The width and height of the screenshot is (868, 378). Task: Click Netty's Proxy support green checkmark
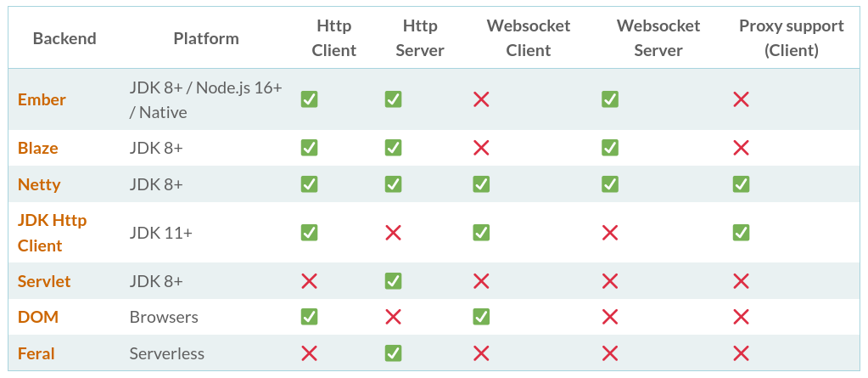point(741,183)
